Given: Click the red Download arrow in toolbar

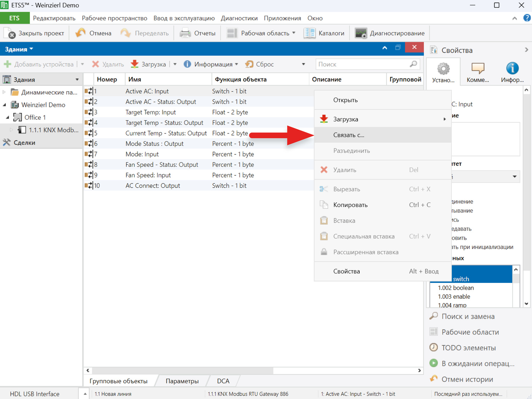Looking at the screenshot, I should [135, 64].
